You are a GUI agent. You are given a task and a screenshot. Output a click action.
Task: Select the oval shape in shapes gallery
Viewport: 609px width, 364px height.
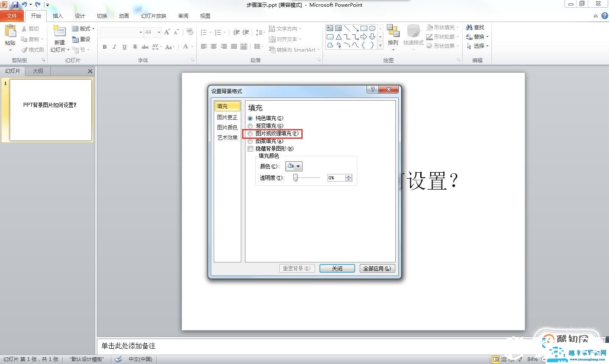pos(372,28)
